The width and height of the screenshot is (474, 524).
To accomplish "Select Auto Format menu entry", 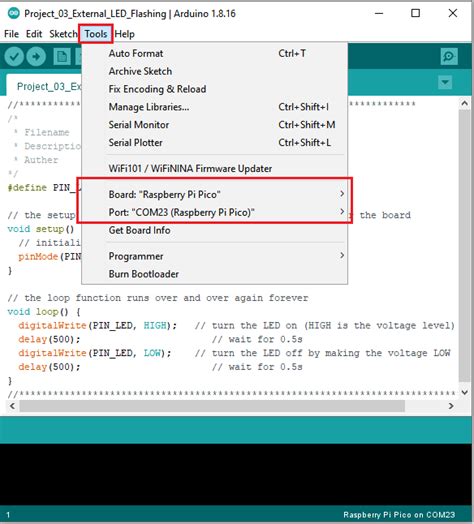I will (x=215, y=53).
